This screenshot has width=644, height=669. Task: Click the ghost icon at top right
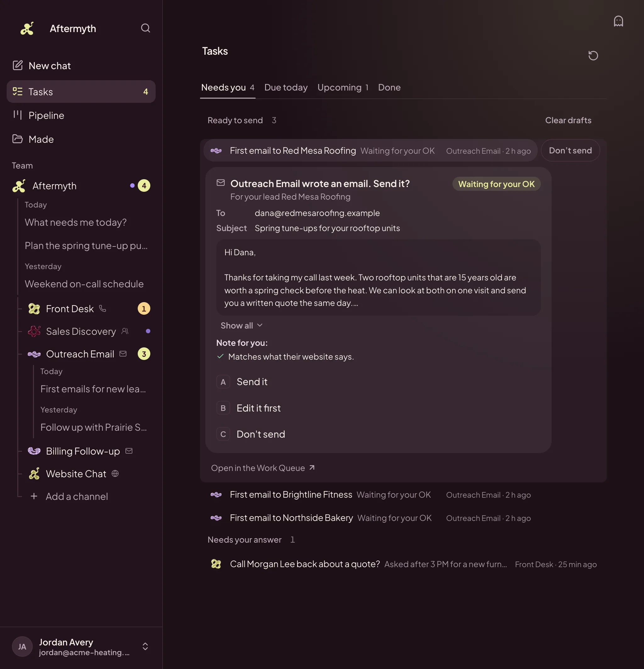[619, 21]
